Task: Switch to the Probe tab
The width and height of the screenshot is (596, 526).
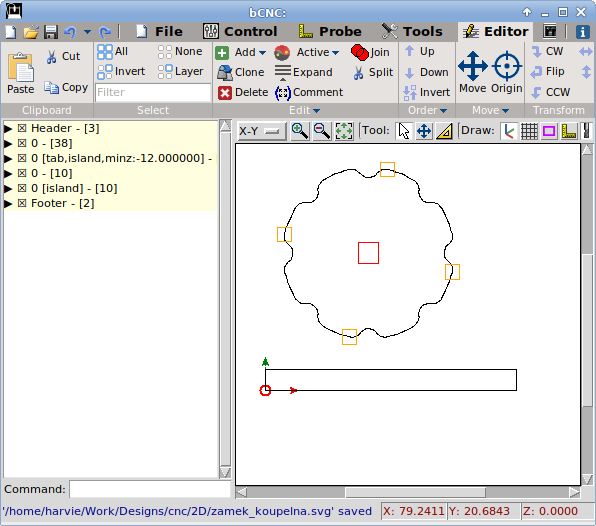Action: (330, 32)
